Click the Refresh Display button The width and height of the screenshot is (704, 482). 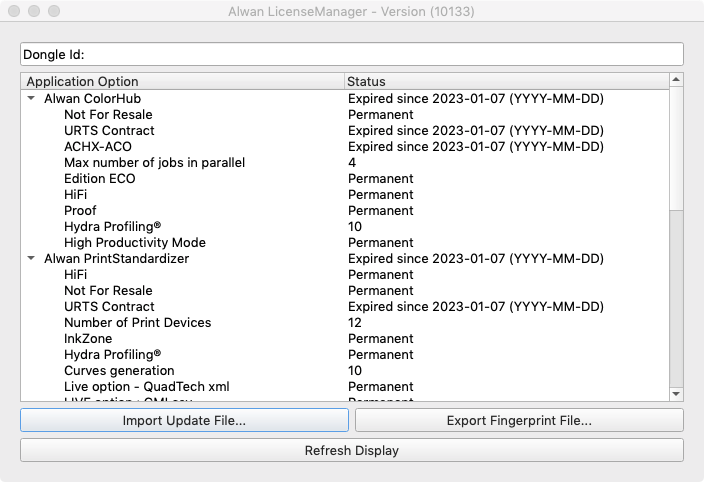click(x=352, y=450)
